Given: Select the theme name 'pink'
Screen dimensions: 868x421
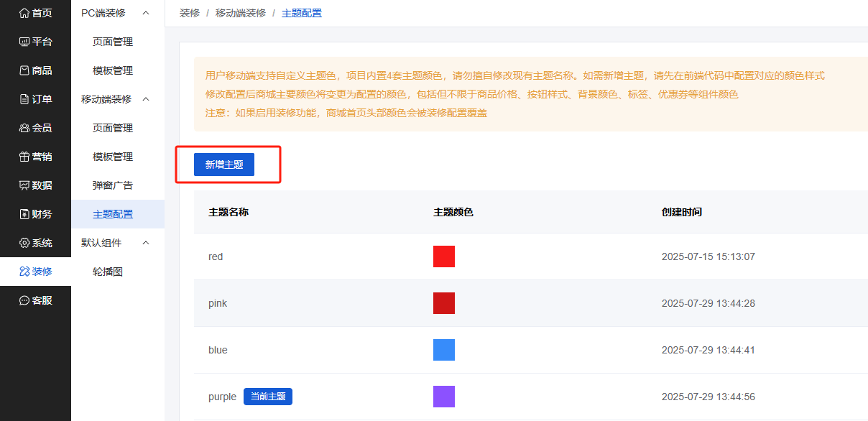Looking at the screenshot, I should 218,303.
